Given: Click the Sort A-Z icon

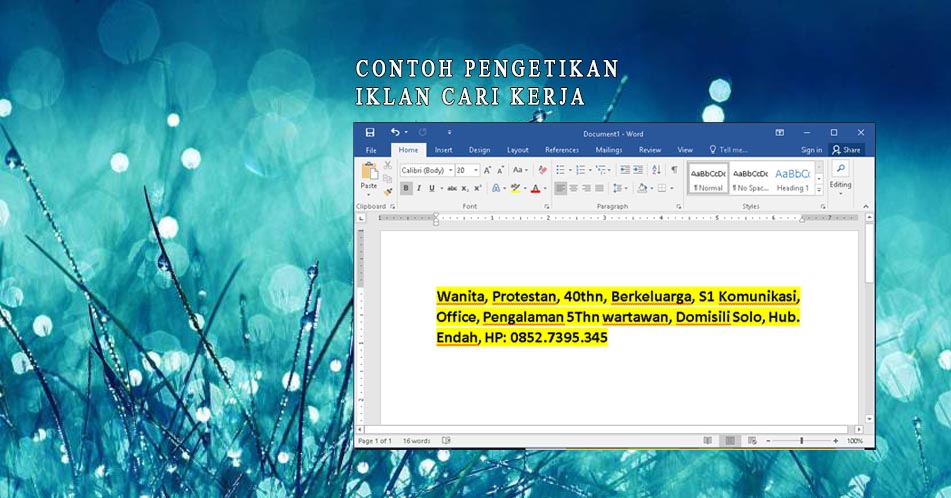Looking at the screenshot, I should coord(656,170).
